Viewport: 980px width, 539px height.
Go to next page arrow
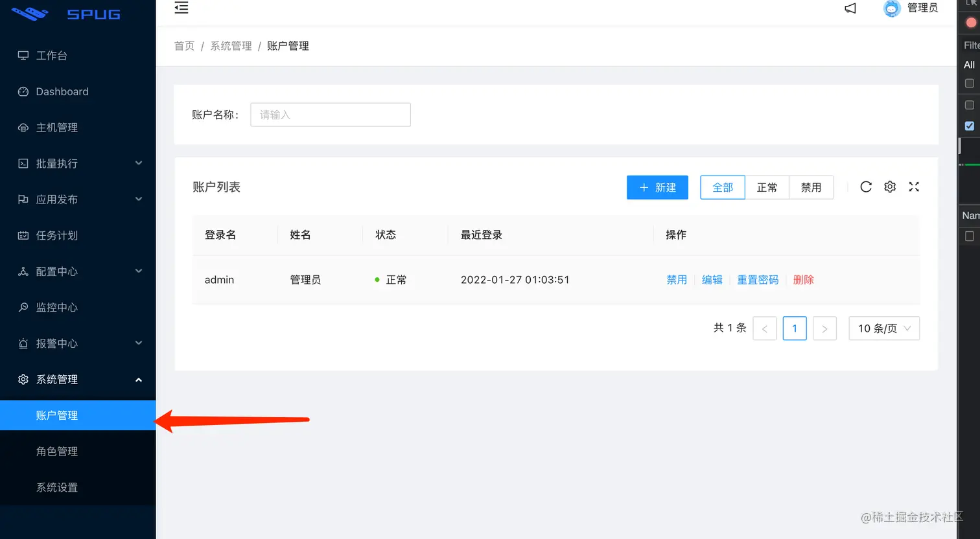click(x=824, y=328)
